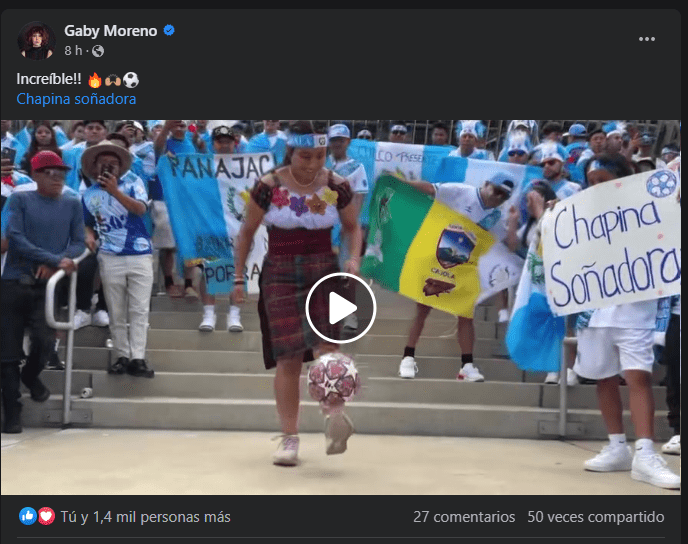Viewport: 688px width, 544px height.
Task: Click the fire emoji in caption
Action: pos(95,80)
